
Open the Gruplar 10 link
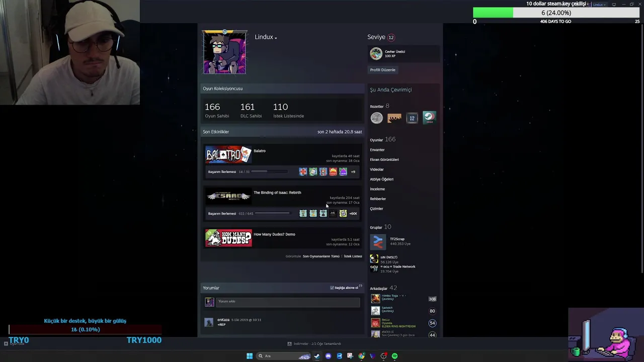click(380, 227)
